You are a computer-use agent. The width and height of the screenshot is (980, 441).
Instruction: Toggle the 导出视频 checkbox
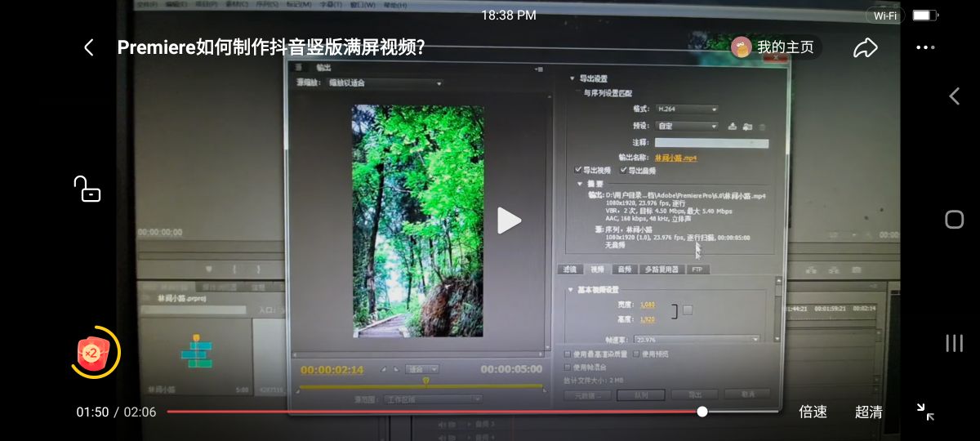click(x=578, y=170)
